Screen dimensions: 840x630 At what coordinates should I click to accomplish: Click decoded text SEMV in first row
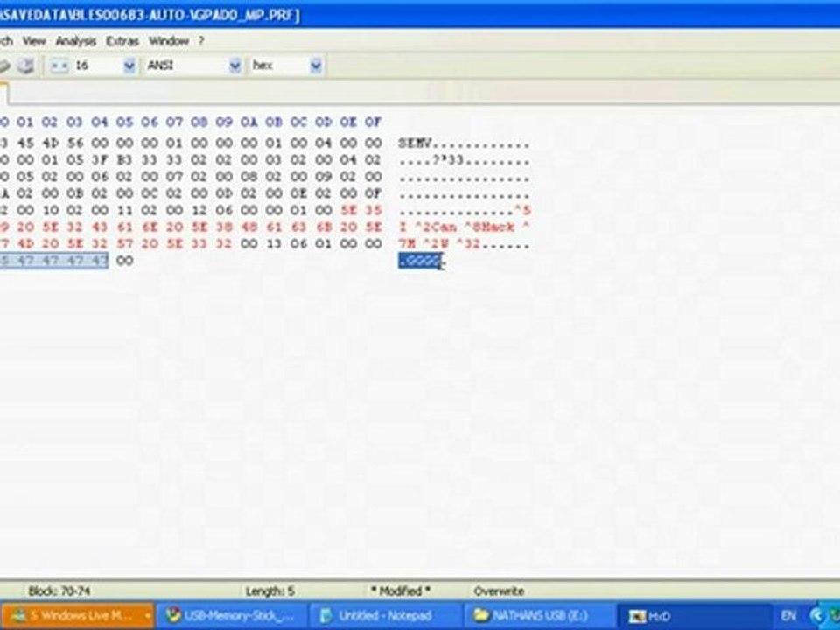point(414,143)
